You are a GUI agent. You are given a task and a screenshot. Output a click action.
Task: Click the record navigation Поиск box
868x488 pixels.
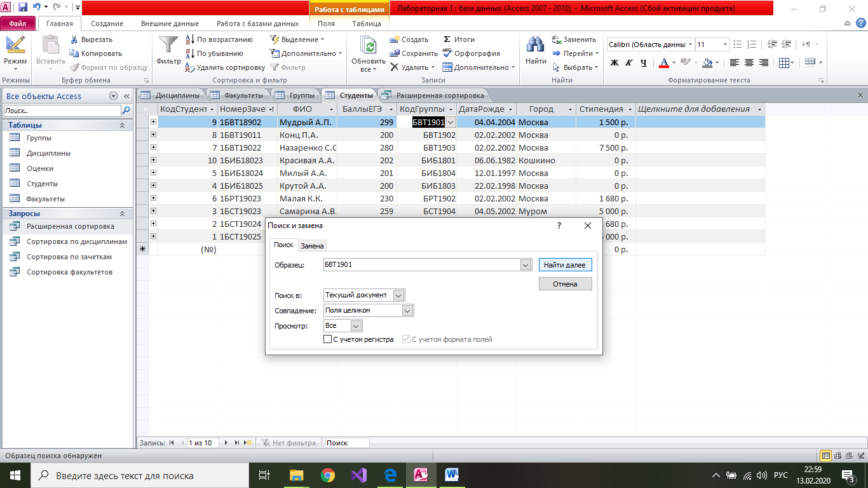point(347,443)
